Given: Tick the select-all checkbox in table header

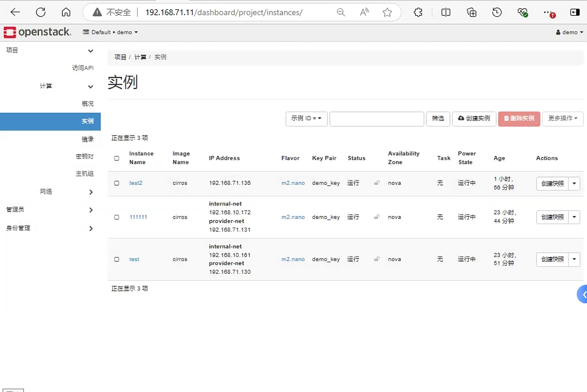Looking at the screenshot, I should 116,158.
